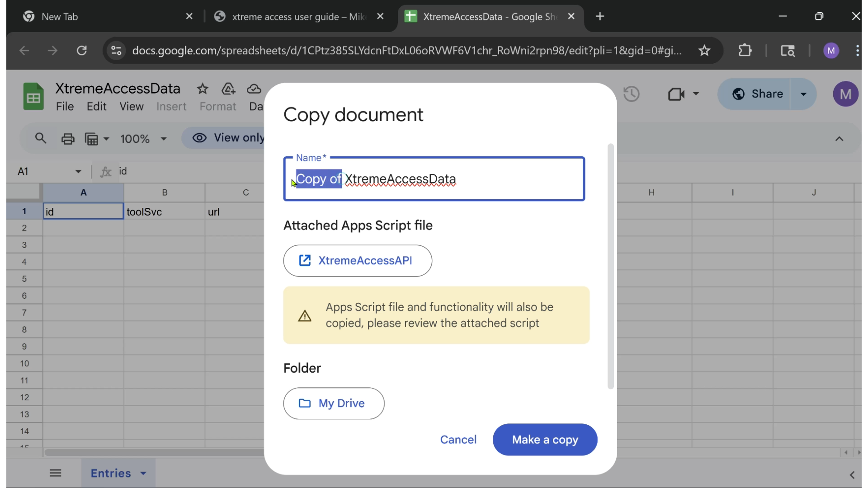Open the Edit menu
The width and height of the screenshot is (868, 488).
tap(96, 107)
